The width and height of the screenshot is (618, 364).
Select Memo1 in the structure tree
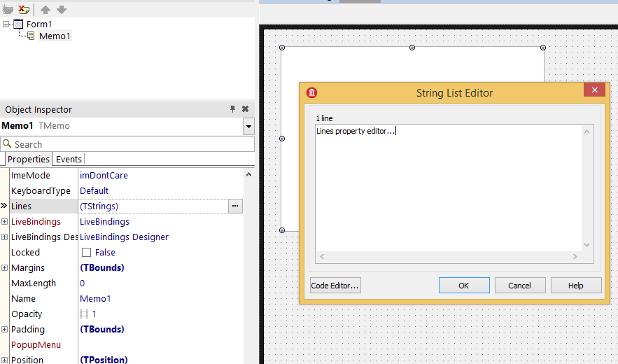55,36
